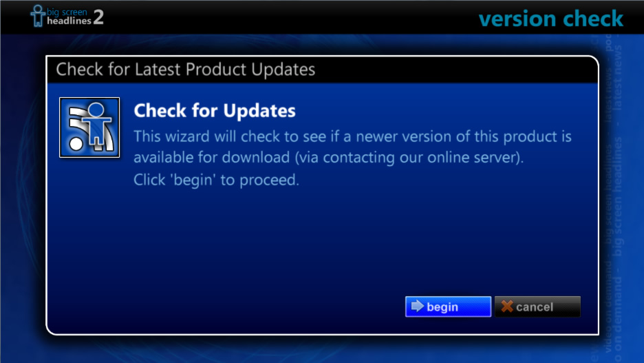The width and height of the screenshot is (644, 363).
Task: Click the RSS feed person icon
Action: click(89, 127)
